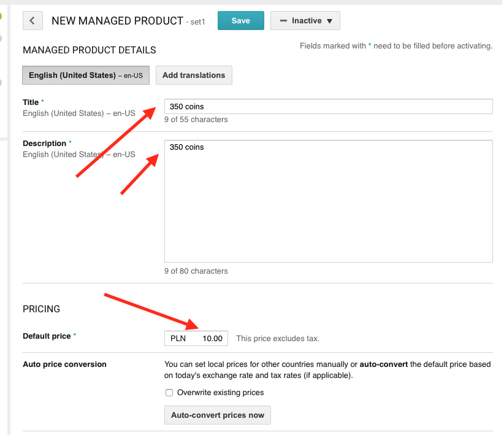Image resolution: width=504 pixels, height=435 pixels.
Task: Click the back arrow button
Action: tap(32, 21)
